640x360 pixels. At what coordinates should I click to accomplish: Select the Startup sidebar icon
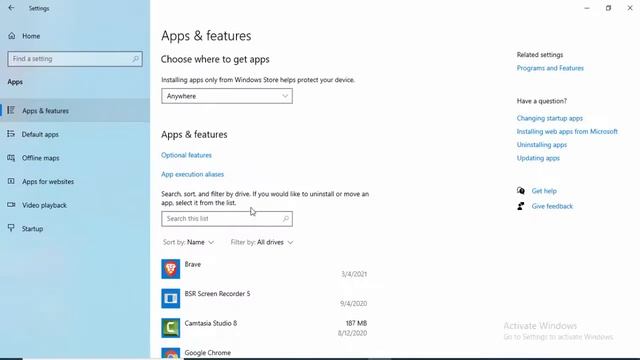(x=11, y=228)
